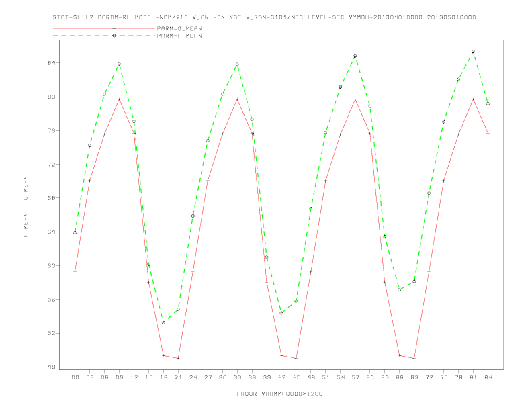Click y-axis tick label 52
Screen dimensions: 532x411
52,333
